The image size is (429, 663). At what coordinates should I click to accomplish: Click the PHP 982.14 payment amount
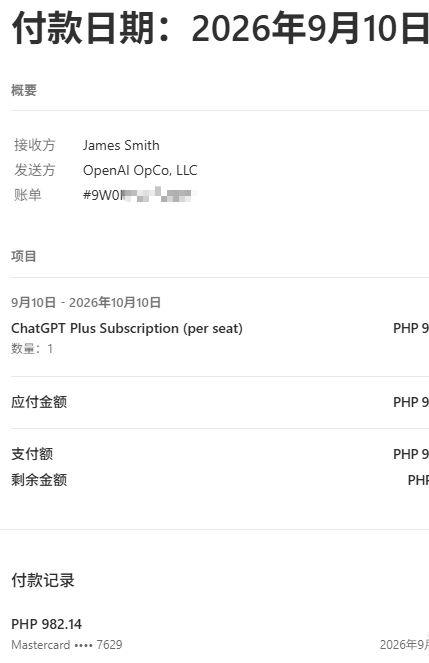coord(46,624)
